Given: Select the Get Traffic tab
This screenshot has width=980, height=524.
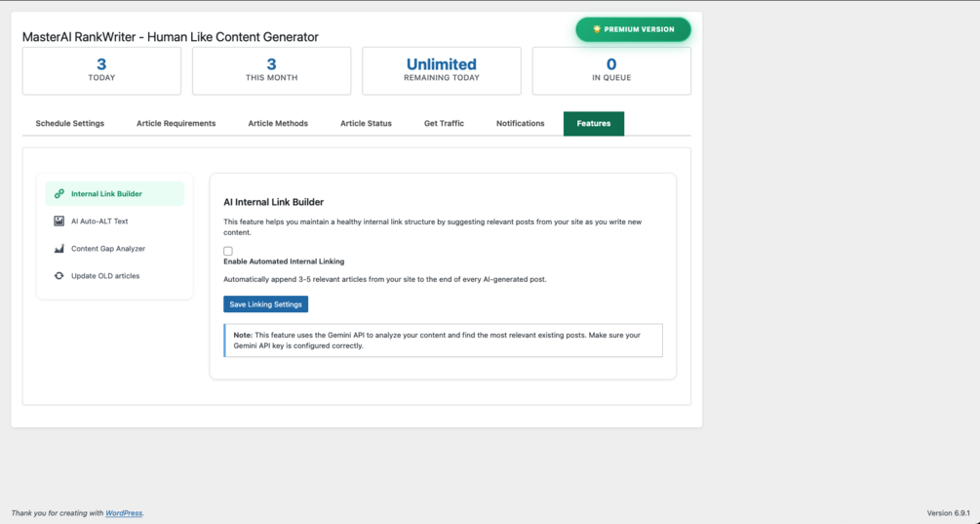Looking at the screenshot, I should pyautogui.click(x=444, y=124).
